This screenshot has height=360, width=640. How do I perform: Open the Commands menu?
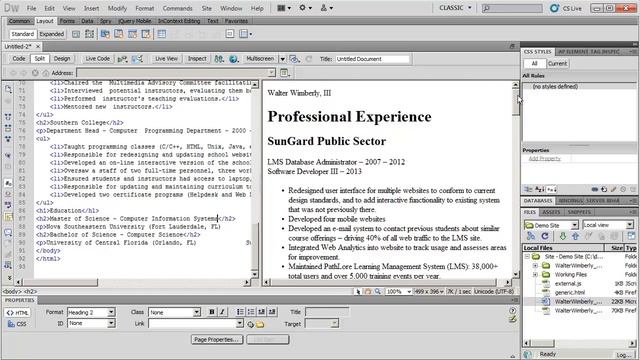(x=177, y=8)
